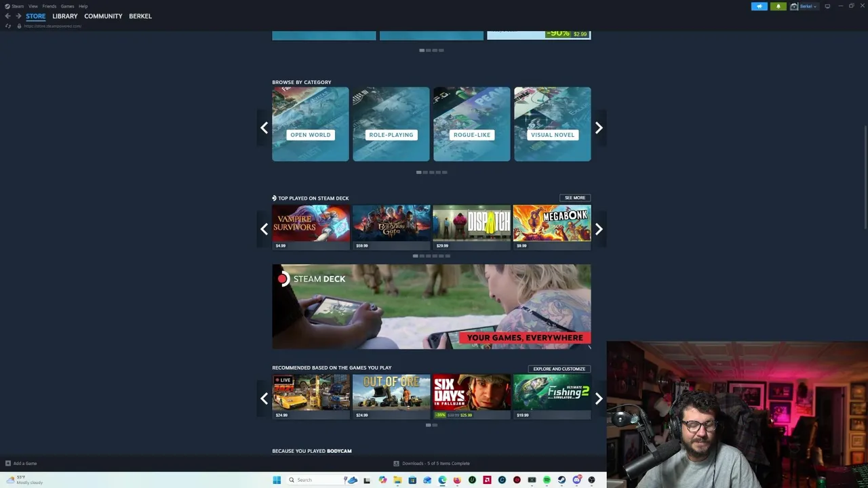Expand the Berkel account dropdown
Screen dimensions: 868x488
(x=808, y=6)
